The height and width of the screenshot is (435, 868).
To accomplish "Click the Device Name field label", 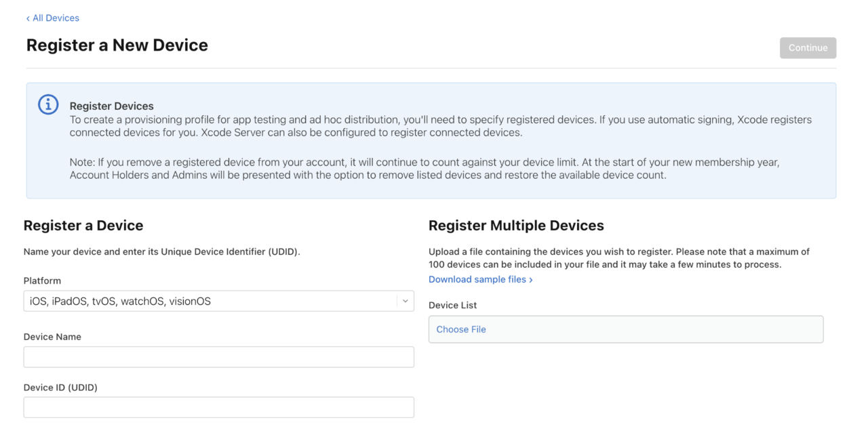I will click(52, 337).
